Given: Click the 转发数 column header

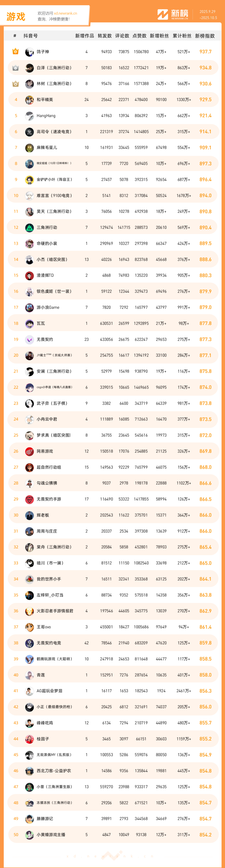Looking at the screenshot, I should tap(105, 36).
